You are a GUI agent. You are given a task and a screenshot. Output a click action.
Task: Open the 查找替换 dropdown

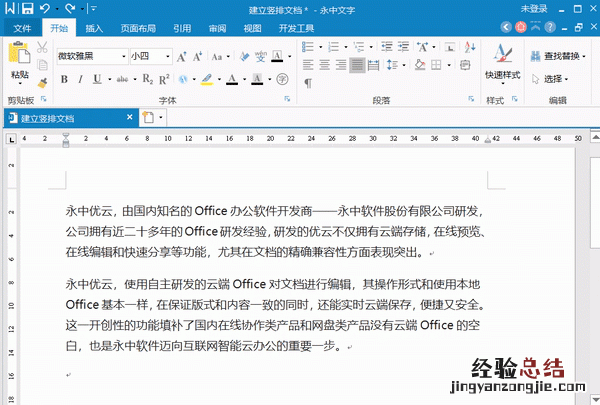558,56
